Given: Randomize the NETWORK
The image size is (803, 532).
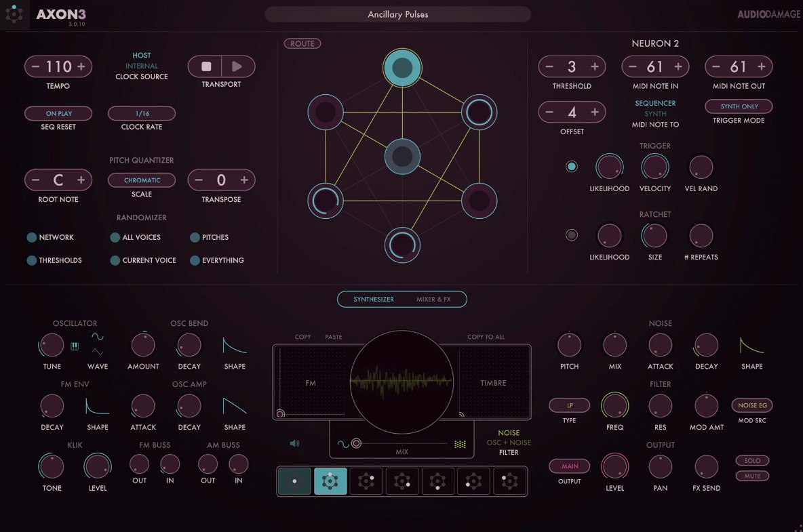Looking at the screenshot, I should pos(32,237).
